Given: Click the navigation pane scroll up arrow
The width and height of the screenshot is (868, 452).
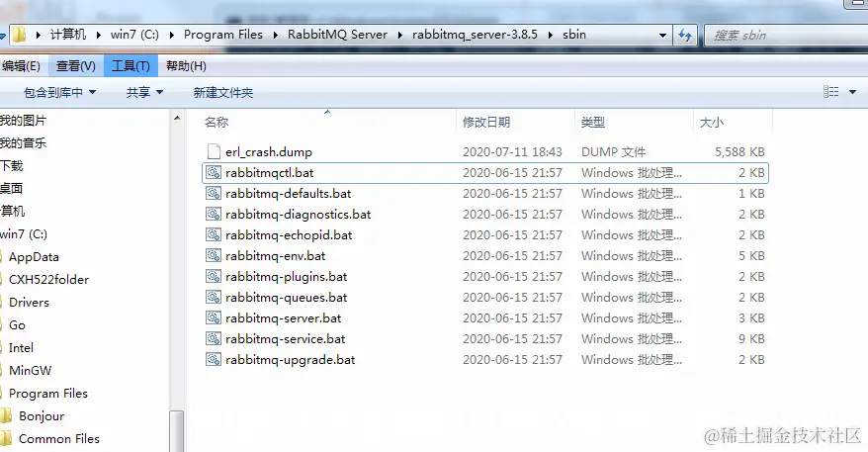Looking at the screenshot, I should coord(177,118).
